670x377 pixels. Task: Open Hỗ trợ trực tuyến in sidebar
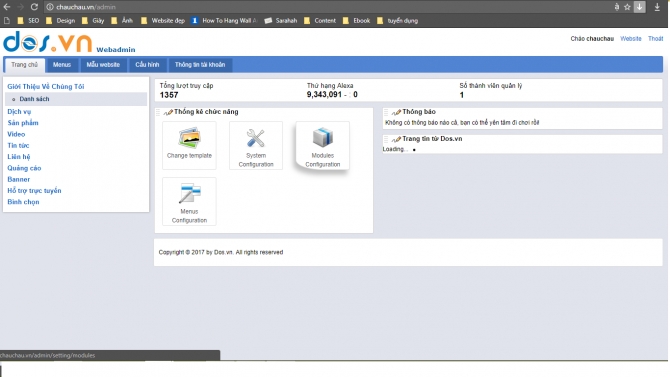34,191
